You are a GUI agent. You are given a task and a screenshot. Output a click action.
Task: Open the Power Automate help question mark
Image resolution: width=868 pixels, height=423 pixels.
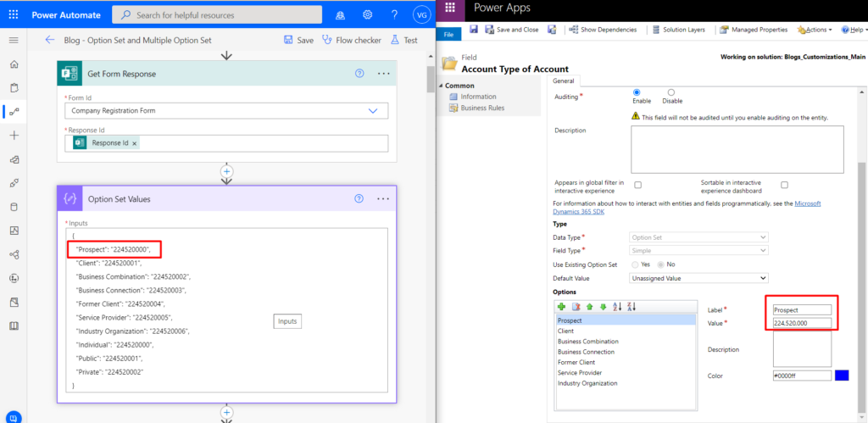tap(394, 15)
